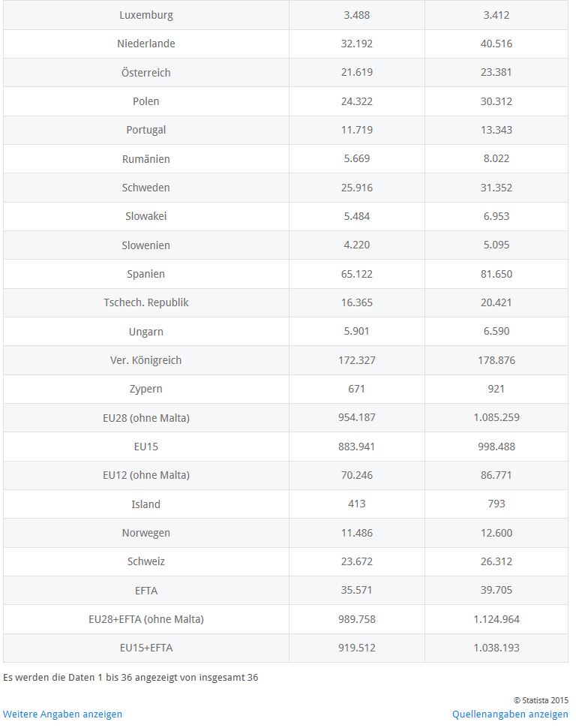Screen dimensions: 576x728
Task: Select the EU15+EFTA row label
Action: click(x=146, y=648)
